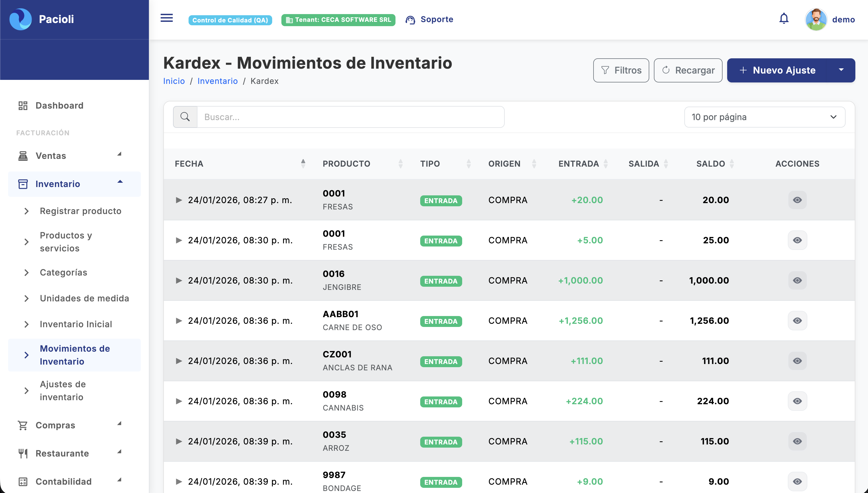This screenshot has width=868, height=493.
Task: Open Movimientos de Inventario menu item
Action: (74, 355)
